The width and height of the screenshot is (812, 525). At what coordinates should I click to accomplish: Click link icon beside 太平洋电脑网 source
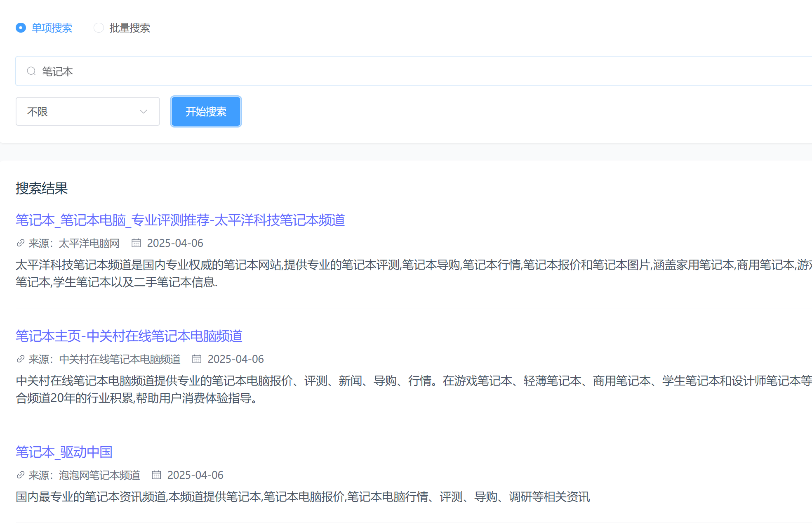point(21,243)
